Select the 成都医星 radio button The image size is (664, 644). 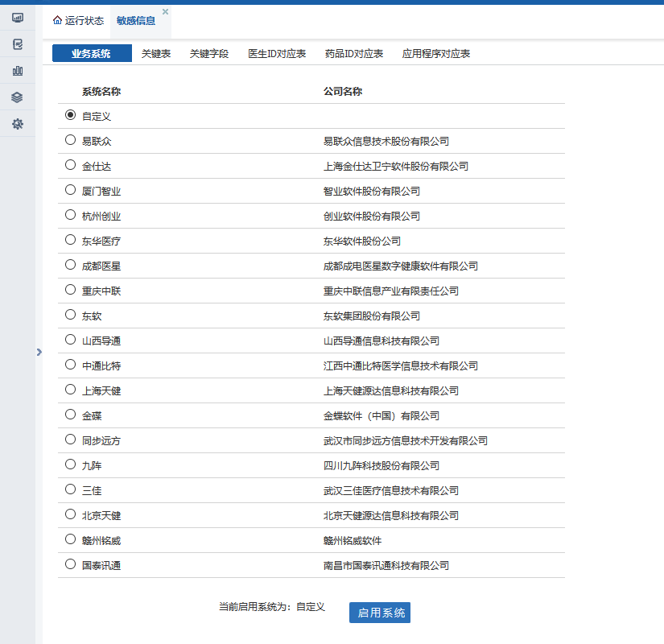click(x=70, y=265)
